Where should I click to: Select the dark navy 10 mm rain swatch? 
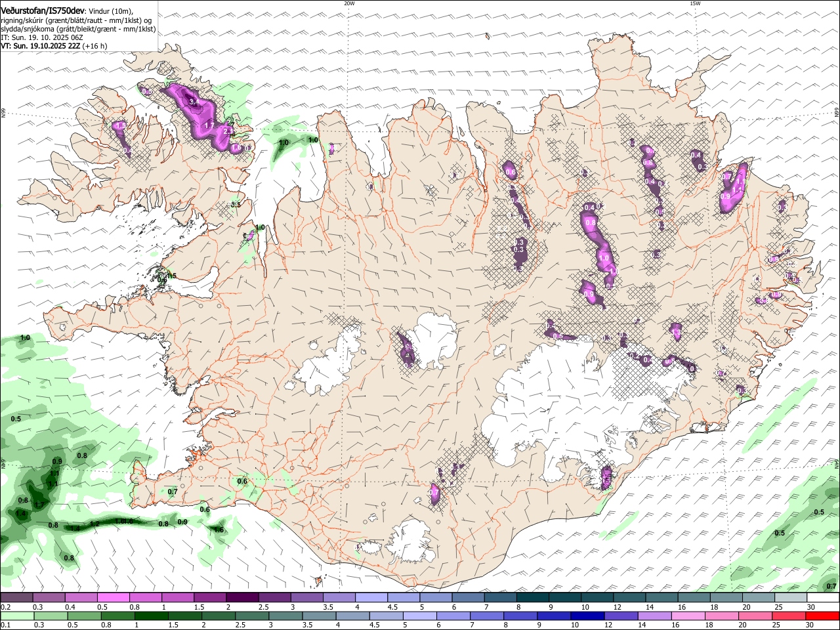point(588,616)
